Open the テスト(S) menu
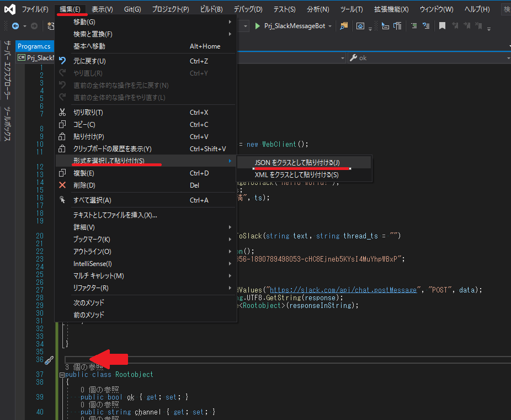Viewport: 511px width, 420px height. [284, 9]
